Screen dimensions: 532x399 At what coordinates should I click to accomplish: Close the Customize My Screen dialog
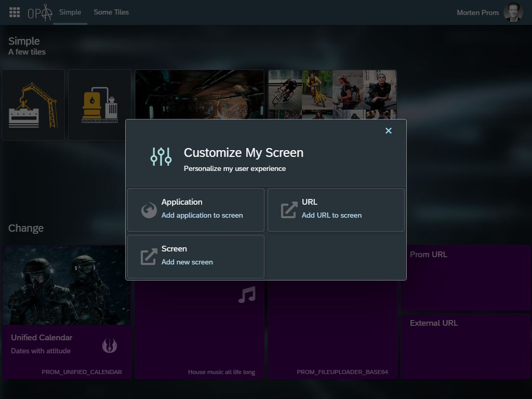(x=388, y=131)
